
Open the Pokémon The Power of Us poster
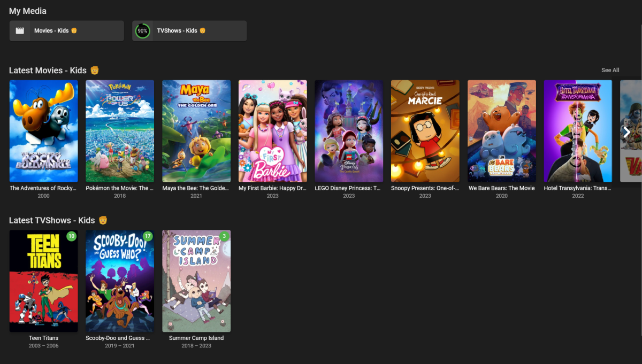pos(120,131)
